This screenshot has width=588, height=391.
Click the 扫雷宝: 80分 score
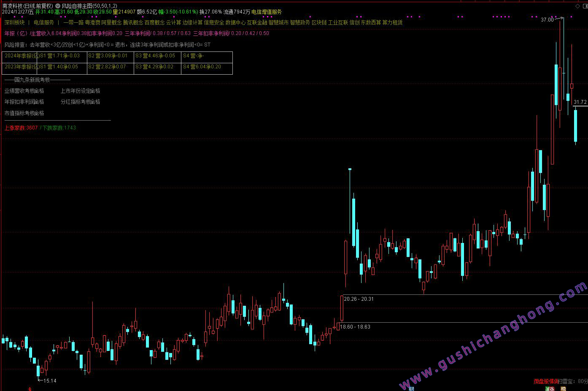[573, 381]
